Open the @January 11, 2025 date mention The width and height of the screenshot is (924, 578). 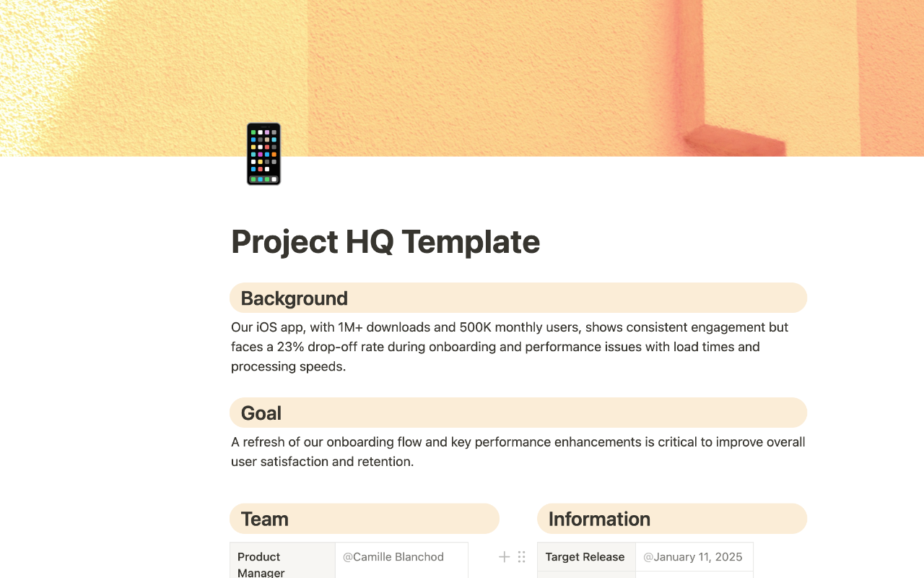(693, 557)
